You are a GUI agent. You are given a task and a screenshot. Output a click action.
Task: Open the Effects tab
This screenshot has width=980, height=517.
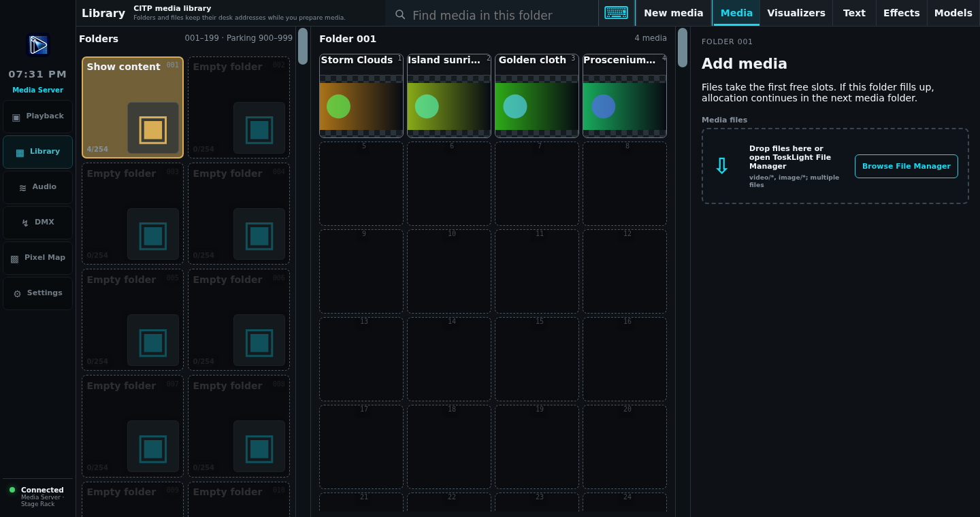click(x=902, y=13)
